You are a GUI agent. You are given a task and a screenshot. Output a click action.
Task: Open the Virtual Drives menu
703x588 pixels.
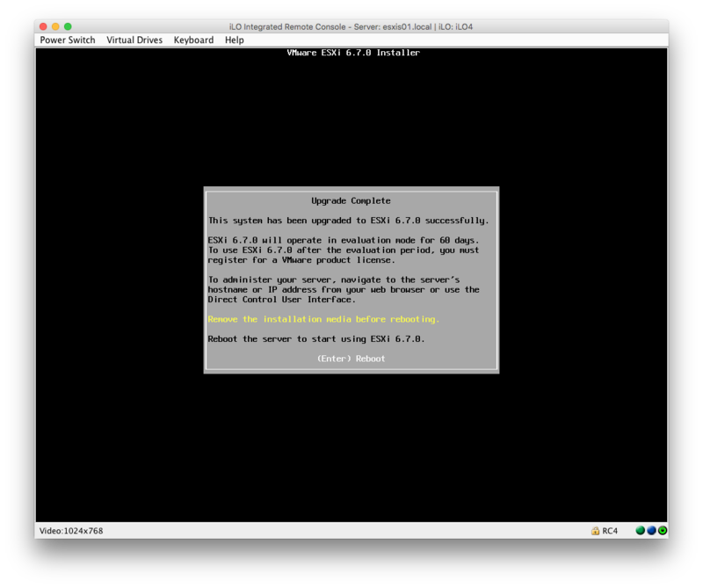(x=134, y=40)
